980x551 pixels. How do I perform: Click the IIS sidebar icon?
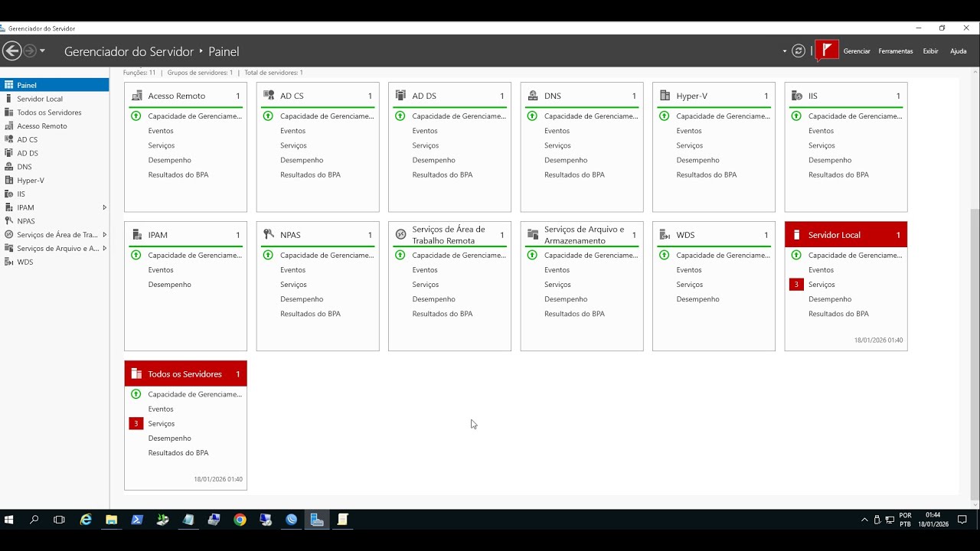click(9, 194)
